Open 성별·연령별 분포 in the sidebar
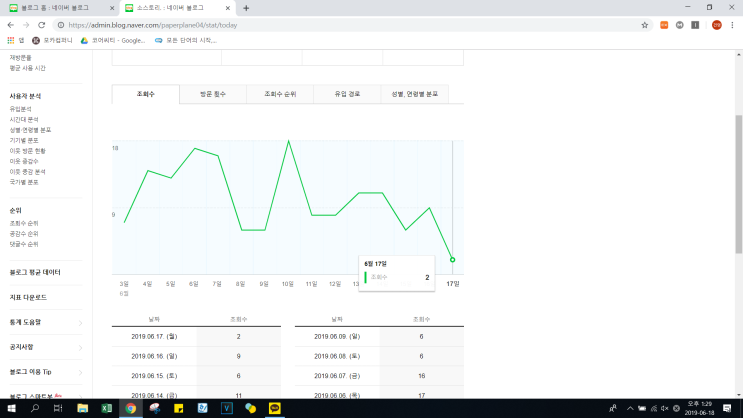 pos(30,130)
